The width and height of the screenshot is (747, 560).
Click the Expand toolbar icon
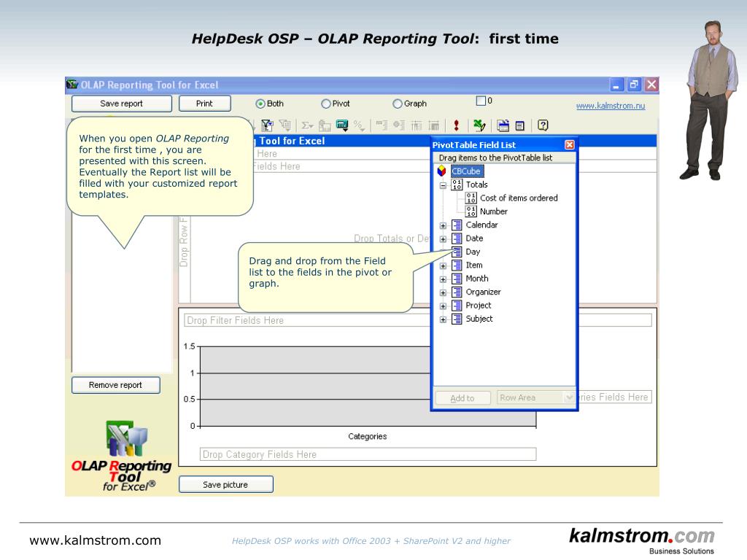pyautogui.click(x=399, y=125)
